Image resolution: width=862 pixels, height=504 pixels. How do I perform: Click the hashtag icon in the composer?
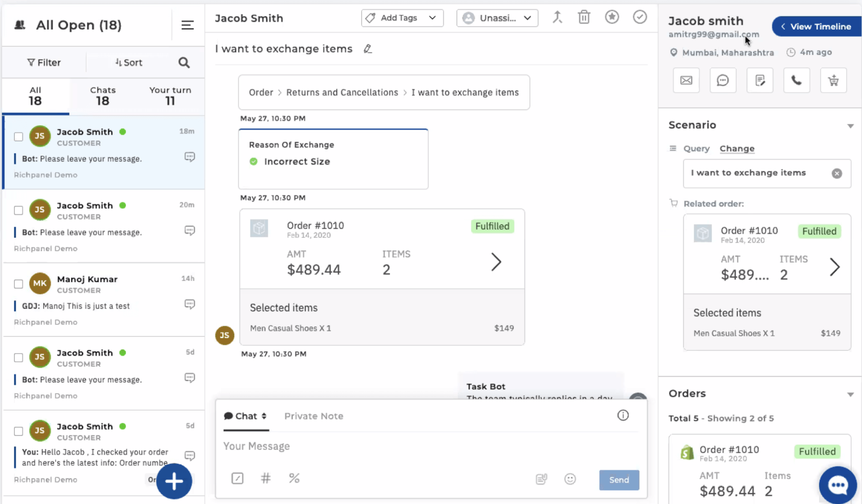(266, 478)
